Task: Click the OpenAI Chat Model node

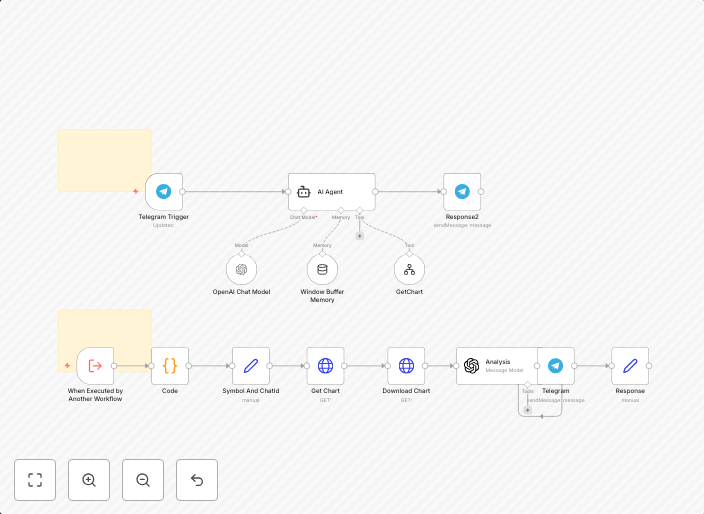Action: coord(241,269)
